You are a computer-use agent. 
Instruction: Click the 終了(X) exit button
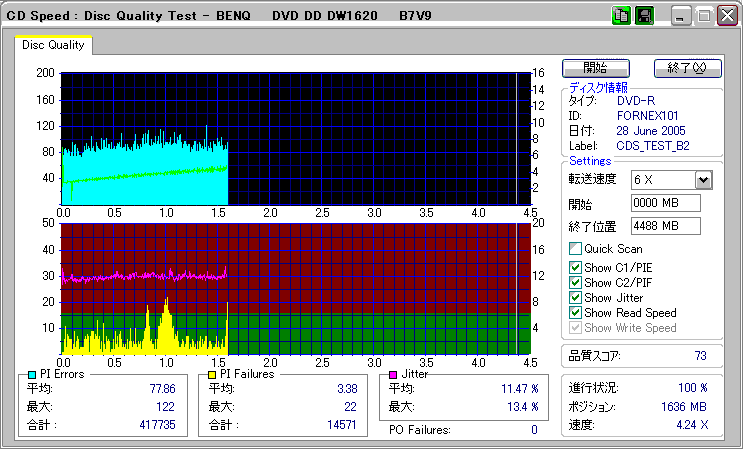(688, 68)
